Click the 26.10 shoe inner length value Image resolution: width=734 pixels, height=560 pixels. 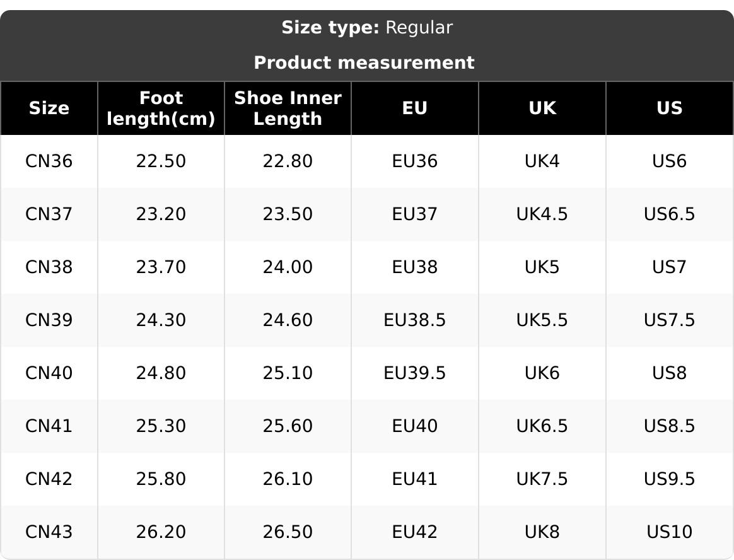click(x=288, y=479)
